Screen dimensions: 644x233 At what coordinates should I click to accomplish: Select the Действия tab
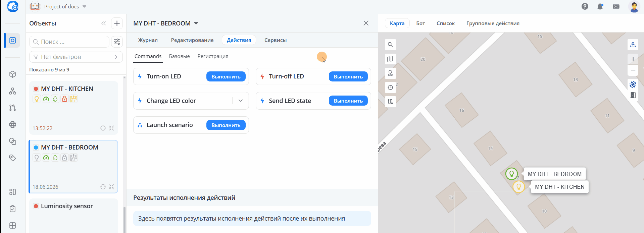(x=239, y=40)
